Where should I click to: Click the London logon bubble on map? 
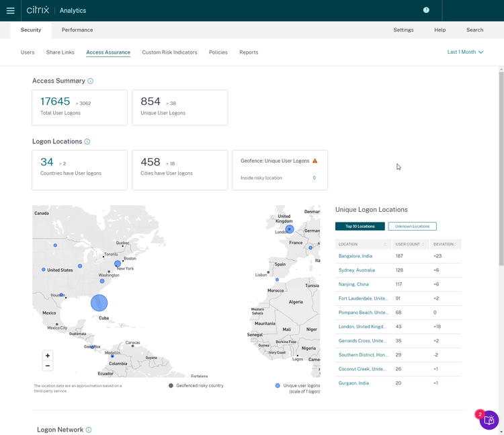290,229
